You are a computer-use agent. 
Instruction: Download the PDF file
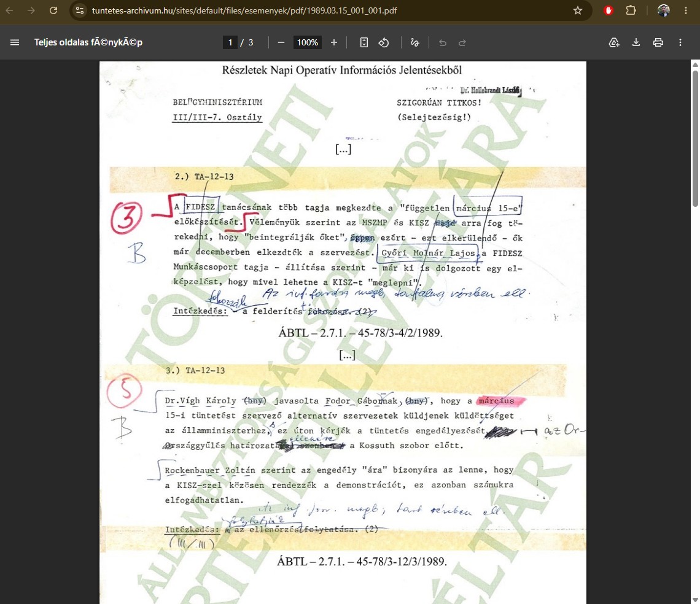pyautogui.click(x=636, y=42)
